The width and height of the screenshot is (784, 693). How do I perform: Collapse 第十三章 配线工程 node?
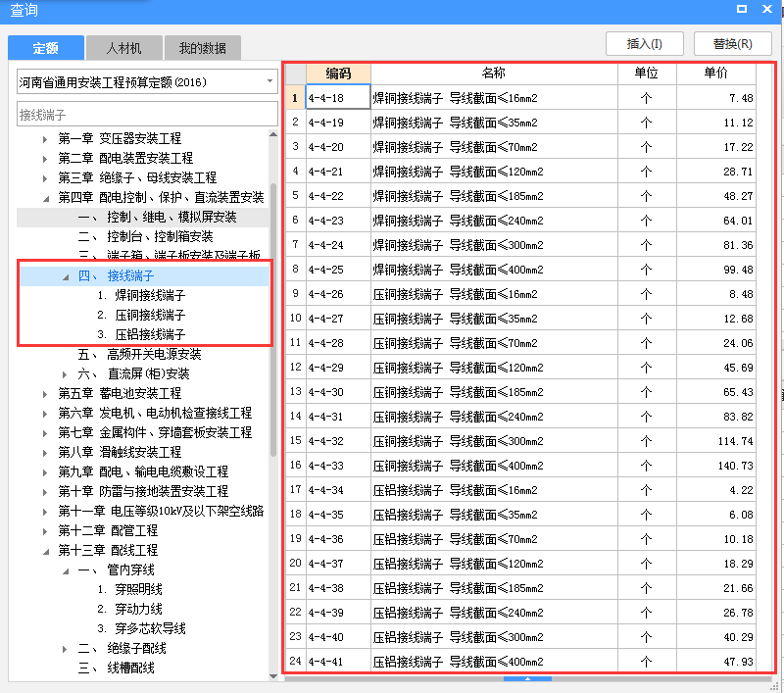(x=46, y=552)
